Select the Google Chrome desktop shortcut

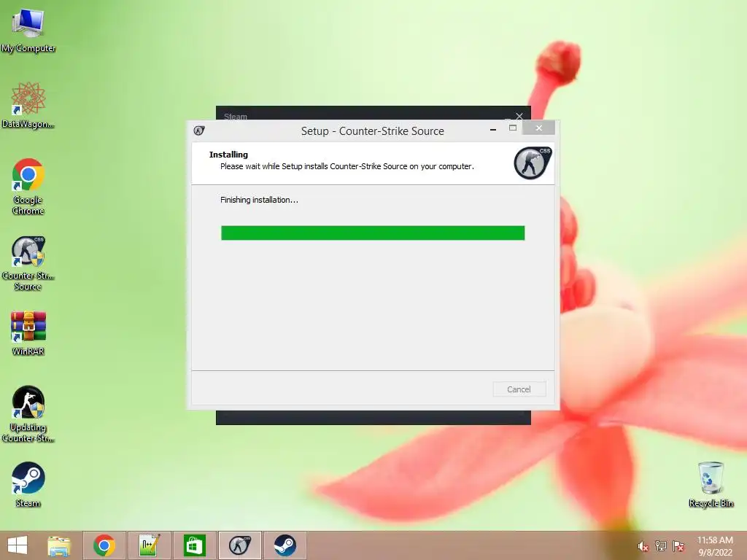28,186
